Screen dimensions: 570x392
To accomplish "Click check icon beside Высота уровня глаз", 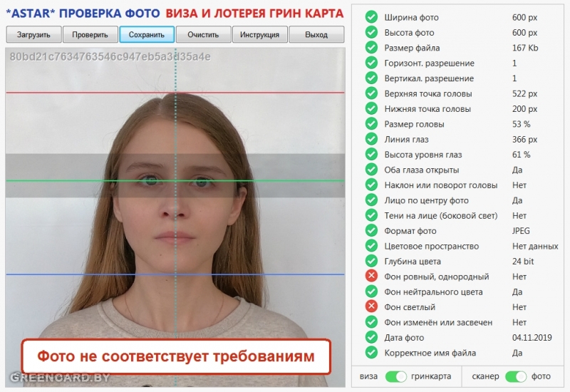I will point(371,155).
